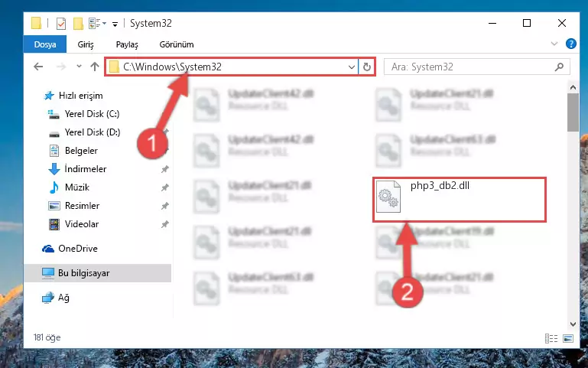This screenshot has height=368, width=588.
Task: Select the php3_db2.dll file
Action: pos(459,200)
